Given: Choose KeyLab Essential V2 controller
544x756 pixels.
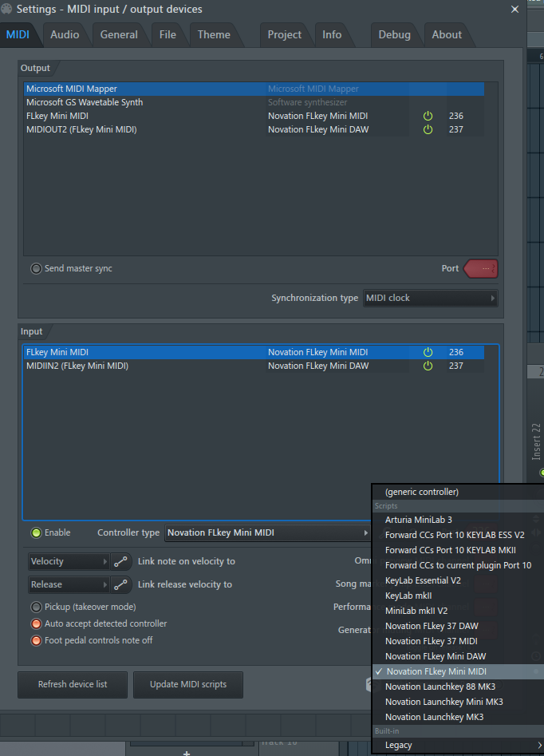Looking at the screenshot, I should (458, 580).
